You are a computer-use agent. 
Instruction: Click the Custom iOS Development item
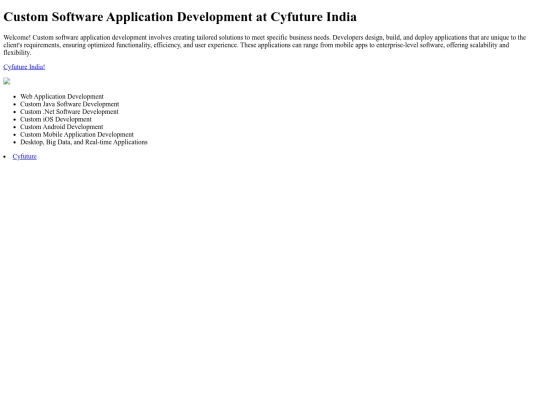[x=56, y=119]
